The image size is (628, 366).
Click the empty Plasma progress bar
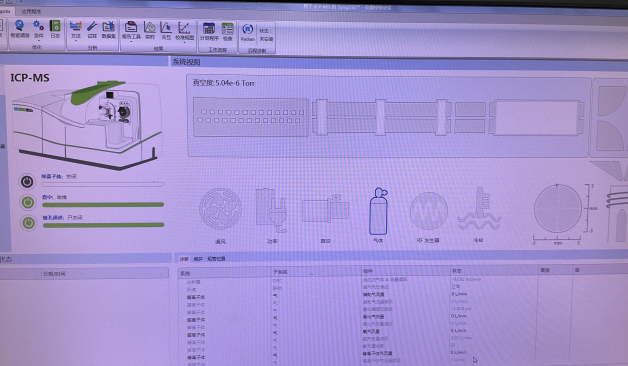click(x=103, y=184)
